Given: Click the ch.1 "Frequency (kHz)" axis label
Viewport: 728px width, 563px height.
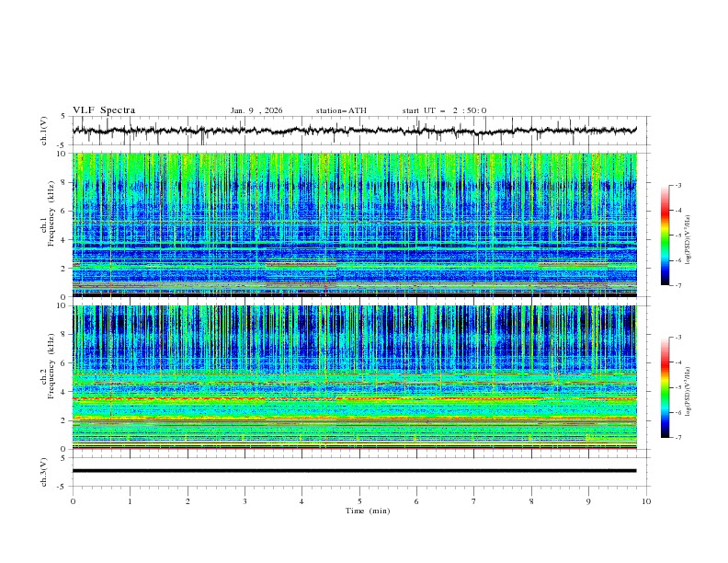Looking at the screenshot, I should point(51,214).
